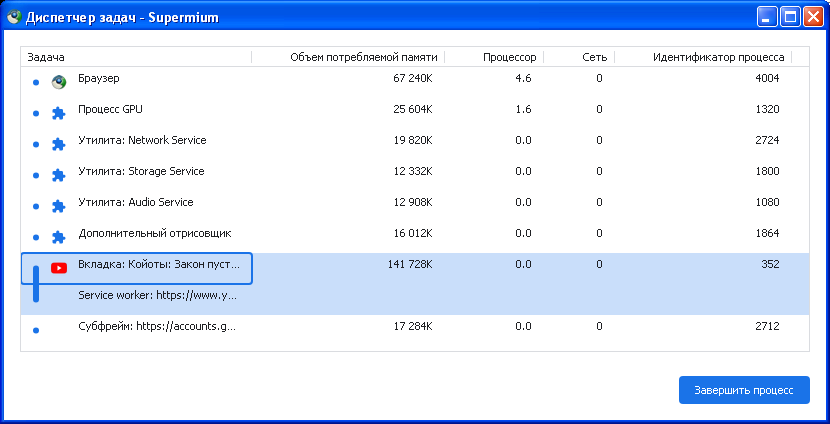The height and width of the screenshot is (424, 830).
Task: Minimize the Диспетчер задач window
Action: 766,17
